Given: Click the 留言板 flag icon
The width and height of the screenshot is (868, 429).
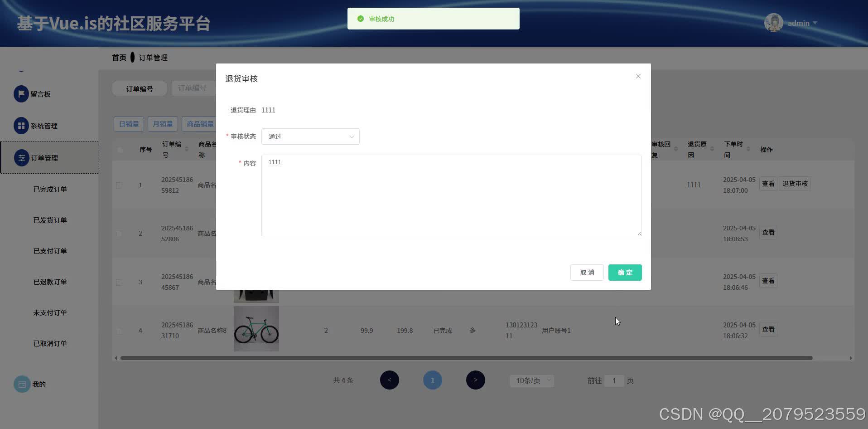Looking at the screenshot, I should 21,94.
